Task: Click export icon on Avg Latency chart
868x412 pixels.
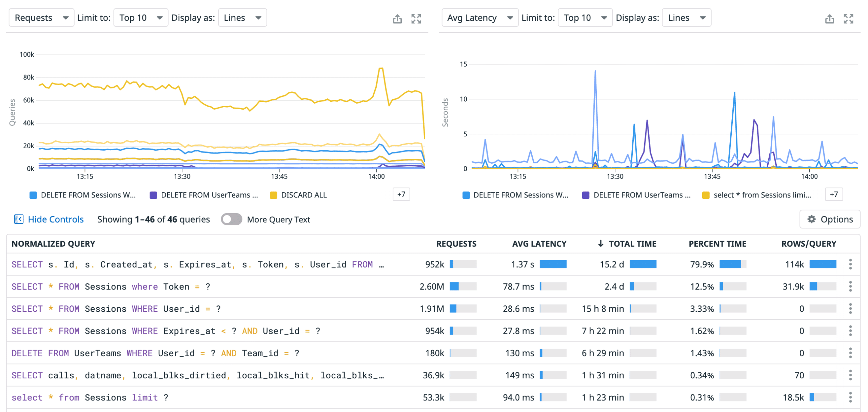Action: click(x=829, y=19)
